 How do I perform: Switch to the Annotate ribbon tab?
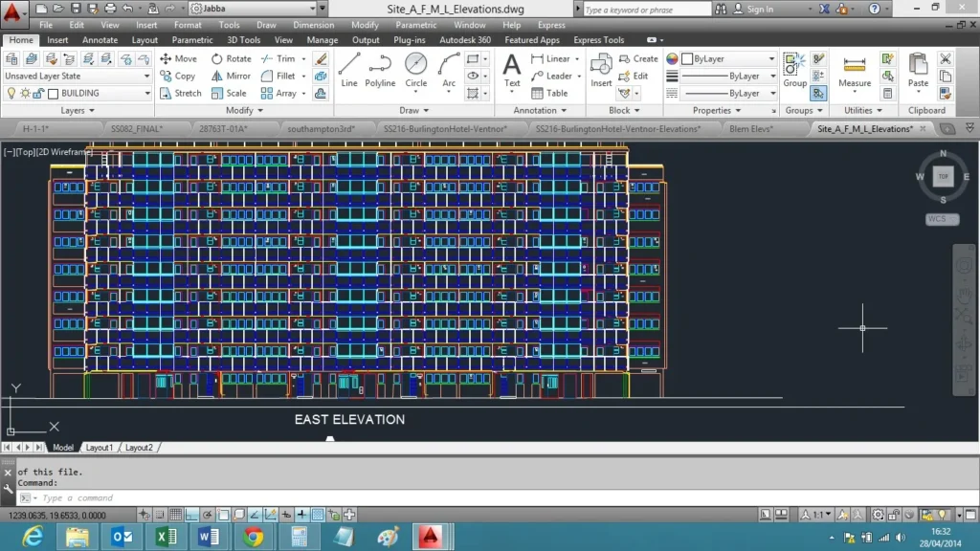(x=100, y=40)
